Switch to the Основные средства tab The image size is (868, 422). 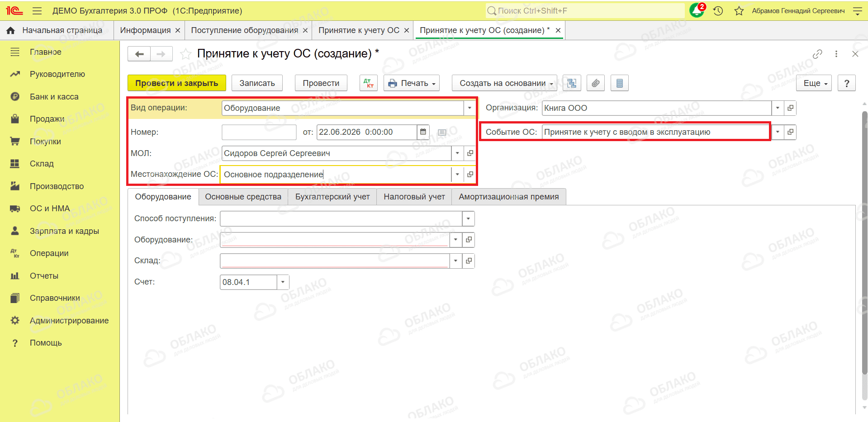243,197
